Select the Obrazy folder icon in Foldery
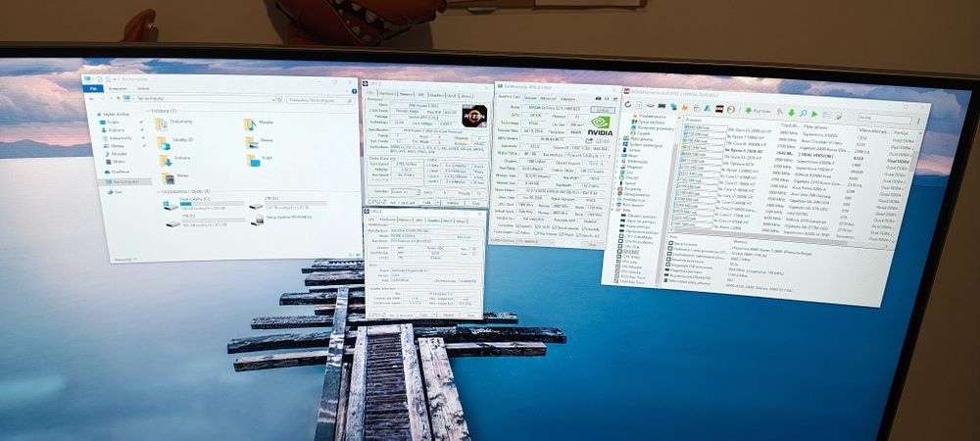The image size is (980, 441). 251,143
